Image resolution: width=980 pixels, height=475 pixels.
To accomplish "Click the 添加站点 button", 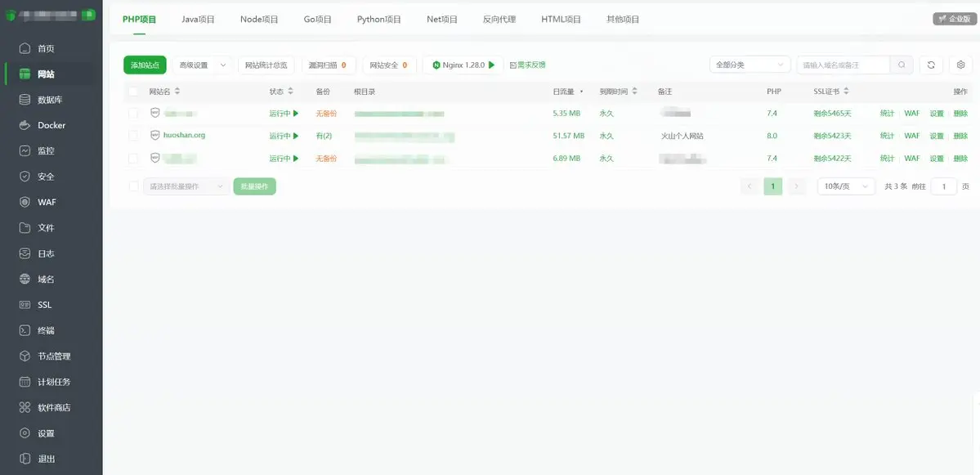I will tap(145, 65).
